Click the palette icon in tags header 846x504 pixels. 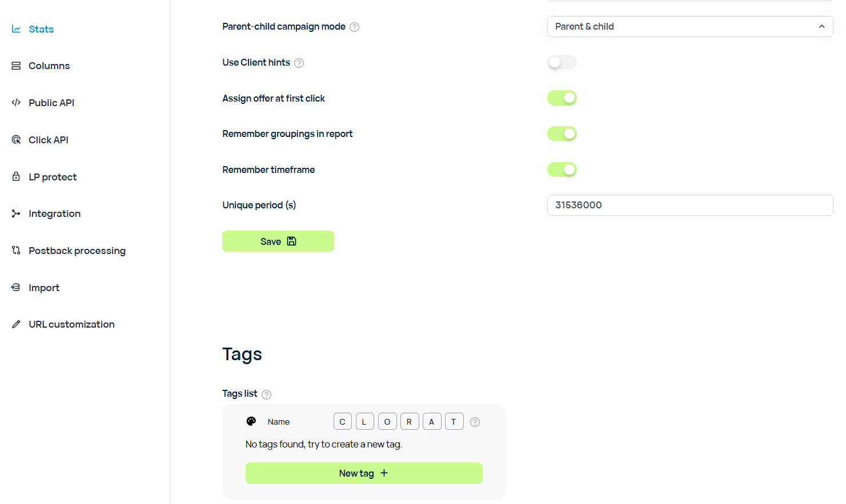(x=251, y=421)
